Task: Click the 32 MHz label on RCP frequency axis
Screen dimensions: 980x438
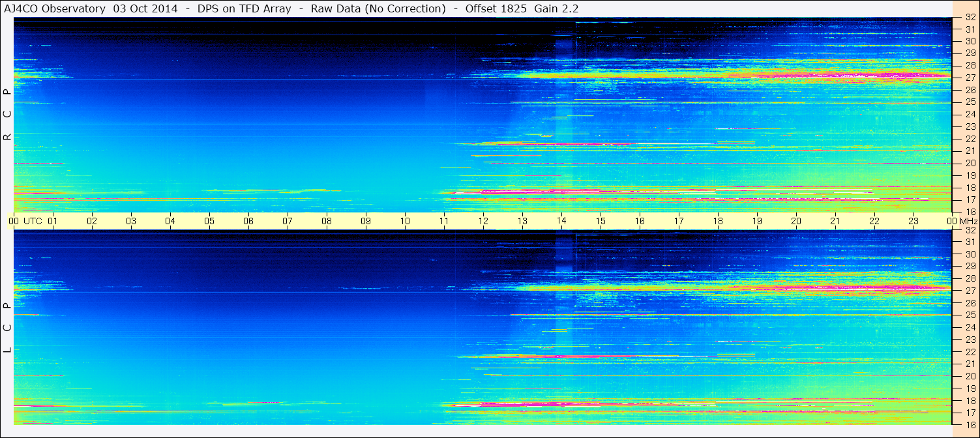Action: (970, 18)
